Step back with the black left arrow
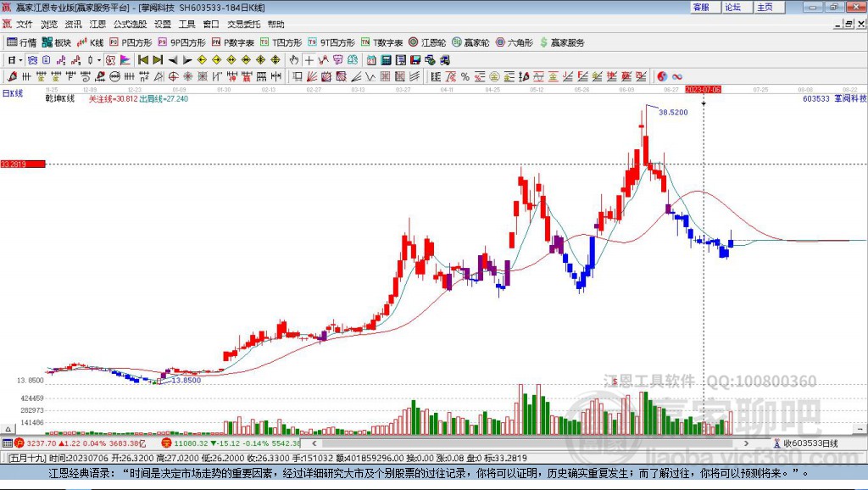 tap(173, 60)
